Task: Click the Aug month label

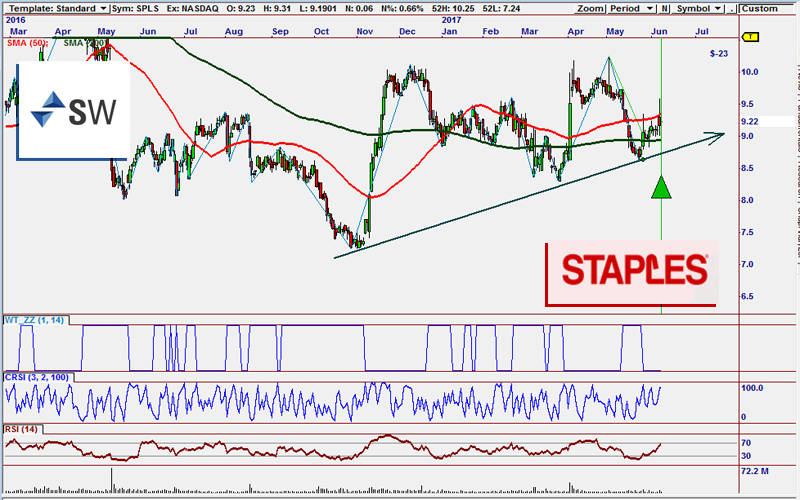Action: click(x=234, y=31)
